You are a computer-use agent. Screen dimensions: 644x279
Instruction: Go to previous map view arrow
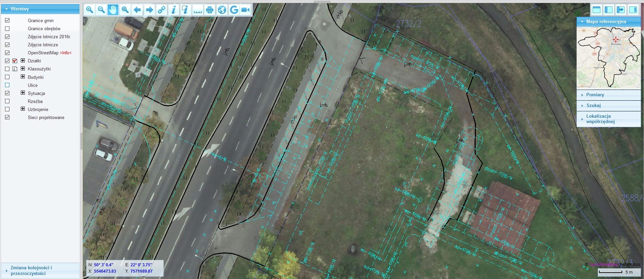point(137,10)
